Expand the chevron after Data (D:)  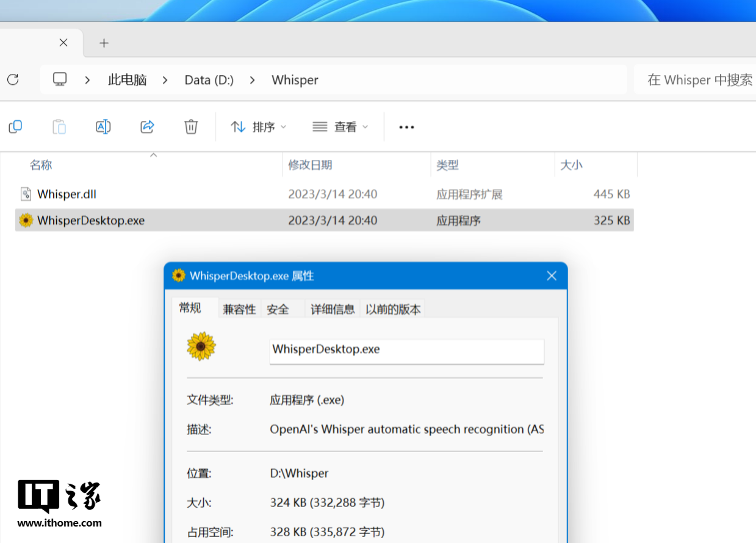(253, 80)
